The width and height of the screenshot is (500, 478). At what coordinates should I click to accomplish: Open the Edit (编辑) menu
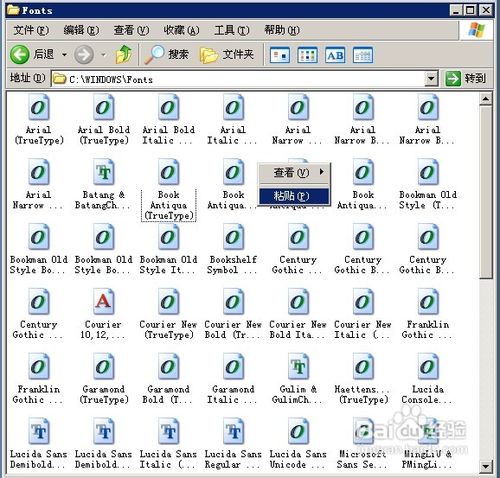[81, 30]
